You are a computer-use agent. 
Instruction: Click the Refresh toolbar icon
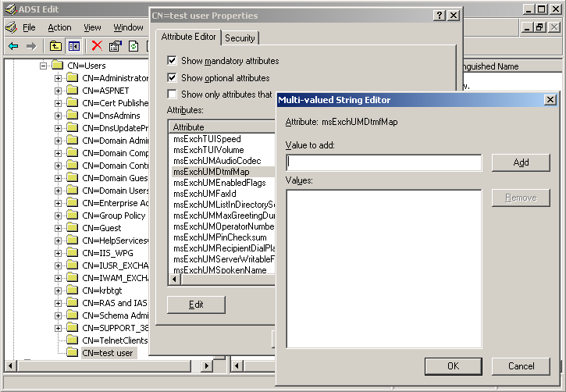tap(133, 46)
